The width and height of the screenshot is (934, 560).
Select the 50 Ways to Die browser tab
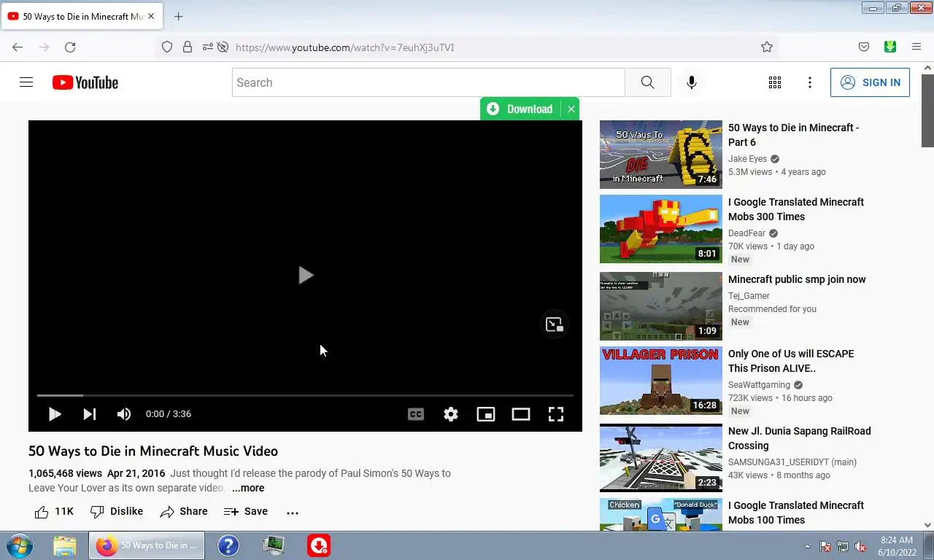coord(82,16)
